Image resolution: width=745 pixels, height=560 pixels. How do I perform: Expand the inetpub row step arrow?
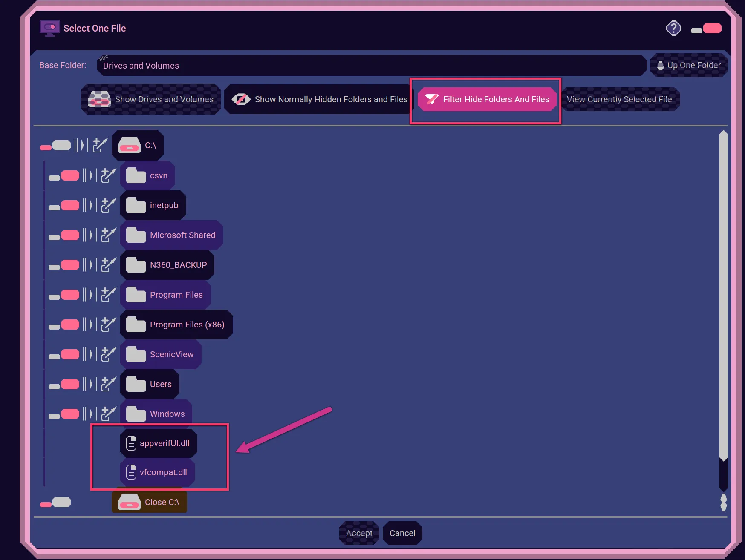pos(90,205)
